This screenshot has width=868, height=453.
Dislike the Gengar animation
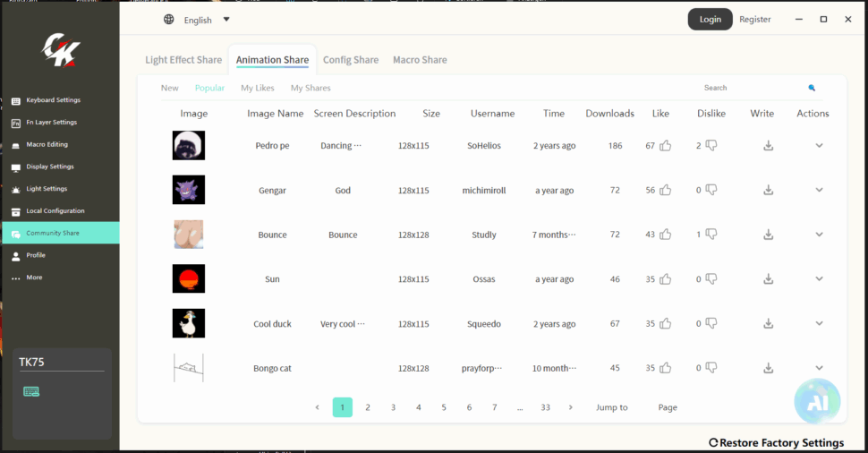[x=711, y=190]
